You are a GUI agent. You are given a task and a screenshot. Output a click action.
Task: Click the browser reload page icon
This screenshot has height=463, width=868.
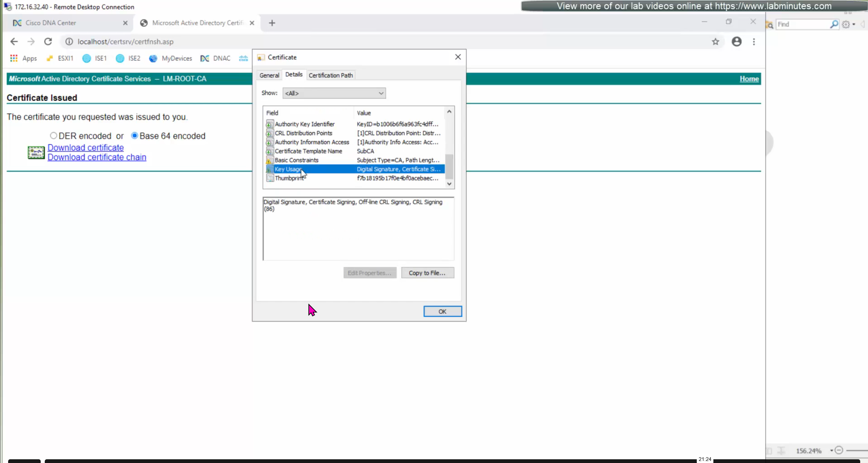click(48, 41)
